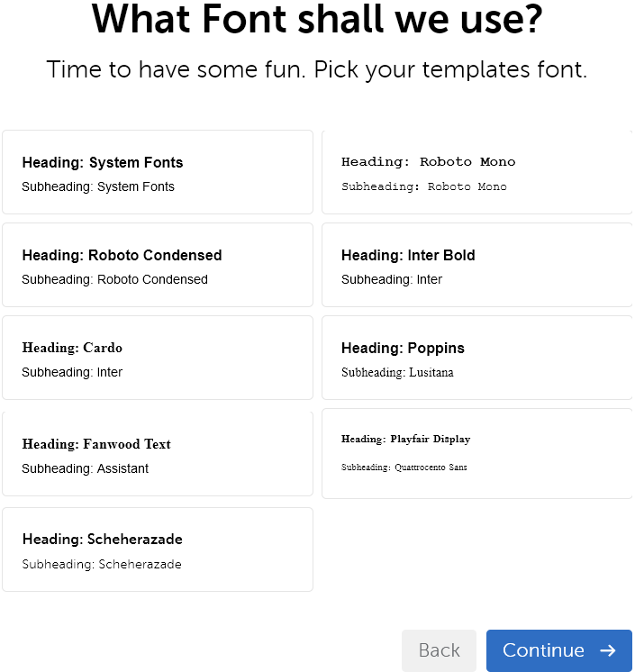Go back using the Back button

(x=439, y=650)
